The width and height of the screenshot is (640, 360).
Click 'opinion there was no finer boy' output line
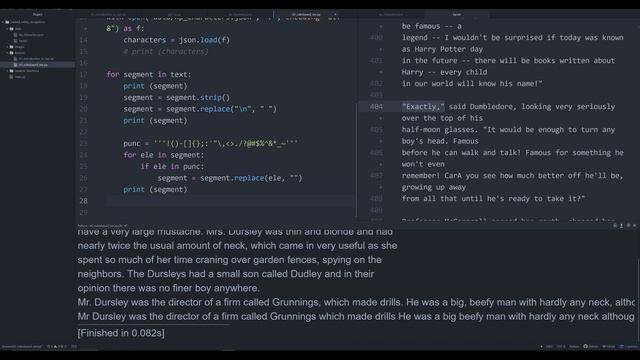click(168, 288)
